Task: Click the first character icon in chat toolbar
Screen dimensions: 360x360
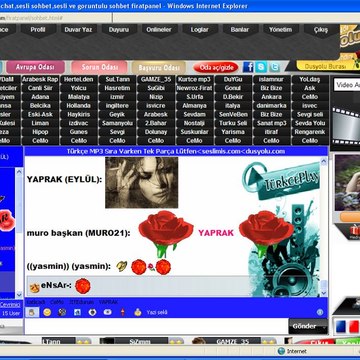Action: (32, 312)
